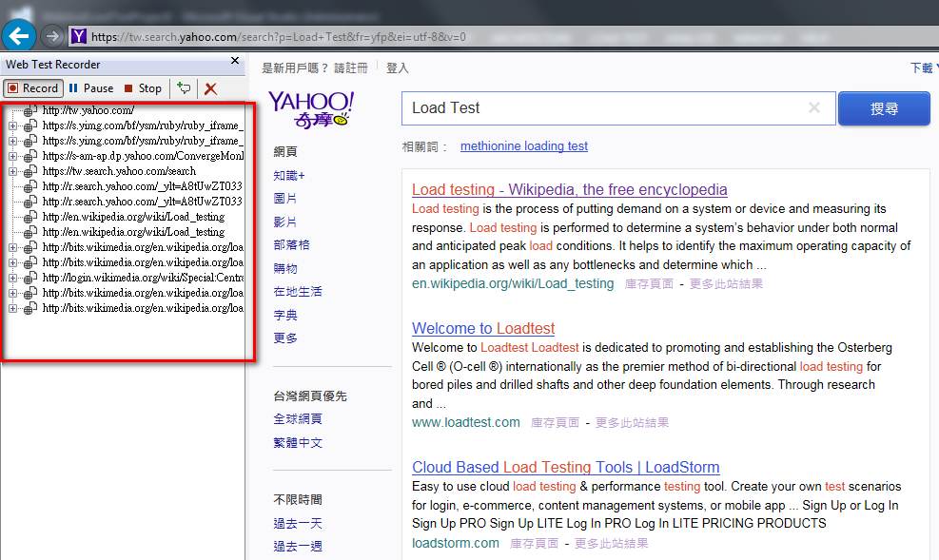Image resolution: width=939 pixels, height=560 pixels.
Task: Select the https://tw.search.yahoo.com/search request row
Action: (119, 171)
